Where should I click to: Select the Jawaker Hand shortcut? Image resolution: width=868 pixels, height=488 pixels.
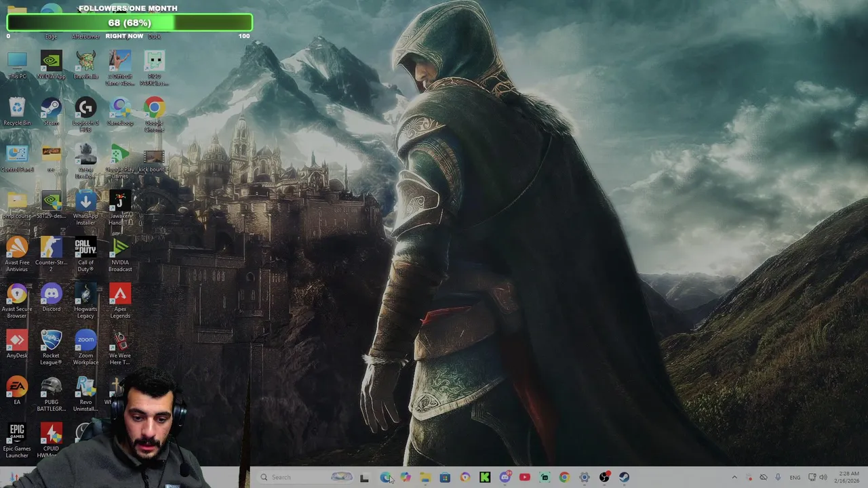pyautogui.click(x=120, y=208)
